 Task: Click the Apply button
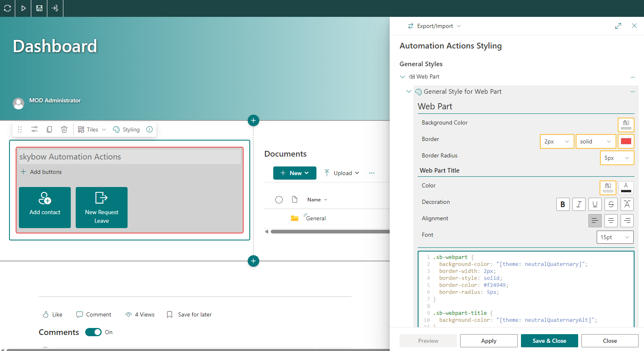pyautogui.click(x=488, y=341)
